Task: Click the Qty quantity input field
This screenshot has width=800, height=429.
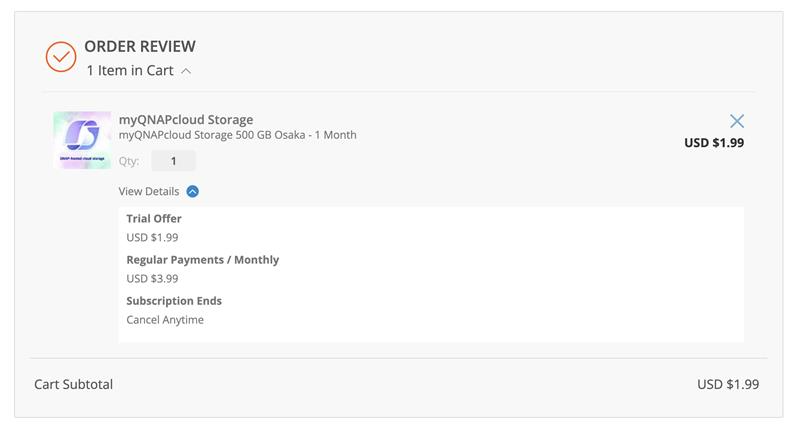Action: [x=173, y=161]
